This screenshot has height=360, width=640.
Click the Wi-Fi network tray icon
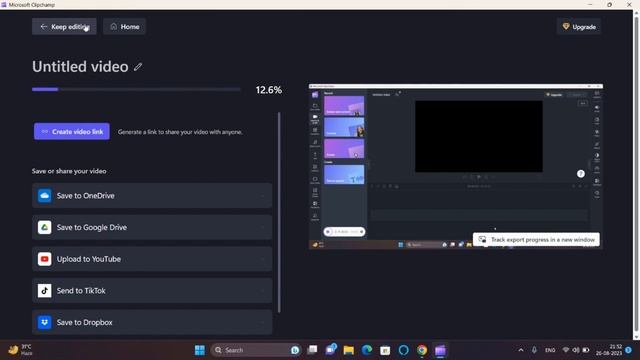click(x=566, y=350)
